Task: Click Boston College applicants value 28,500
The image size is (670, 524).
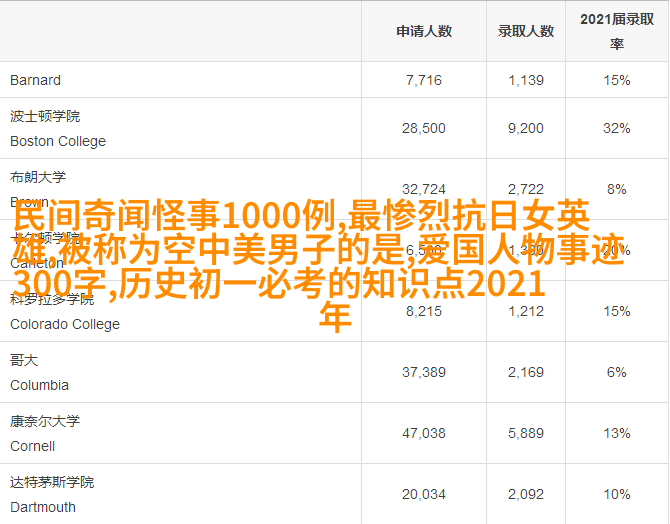Action: tap(424, 128)
